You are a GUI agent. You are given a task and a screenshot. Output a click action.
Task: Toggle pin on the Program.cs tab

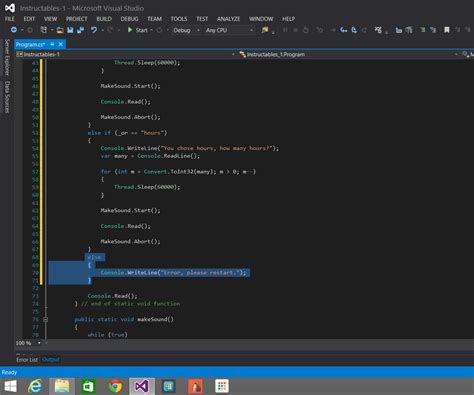[x=52, y=44]
